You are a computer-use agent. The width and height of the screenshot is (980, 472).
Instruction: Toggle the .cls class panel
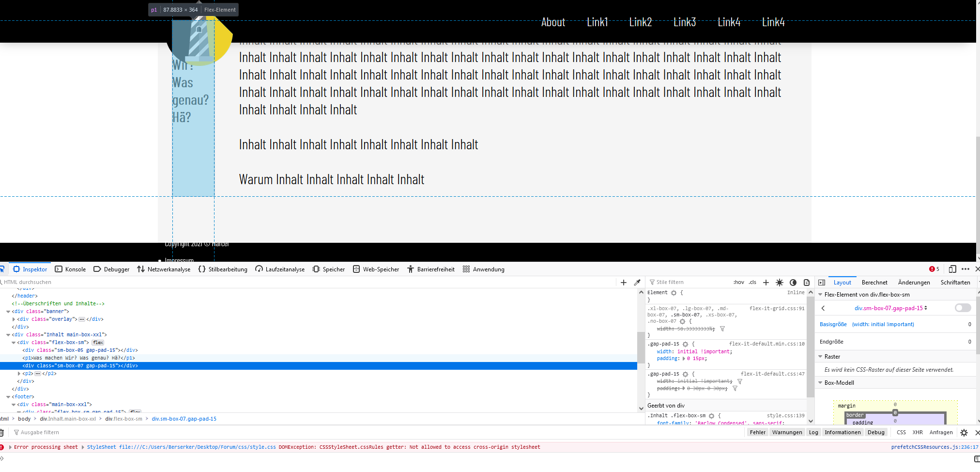[752, 282]
